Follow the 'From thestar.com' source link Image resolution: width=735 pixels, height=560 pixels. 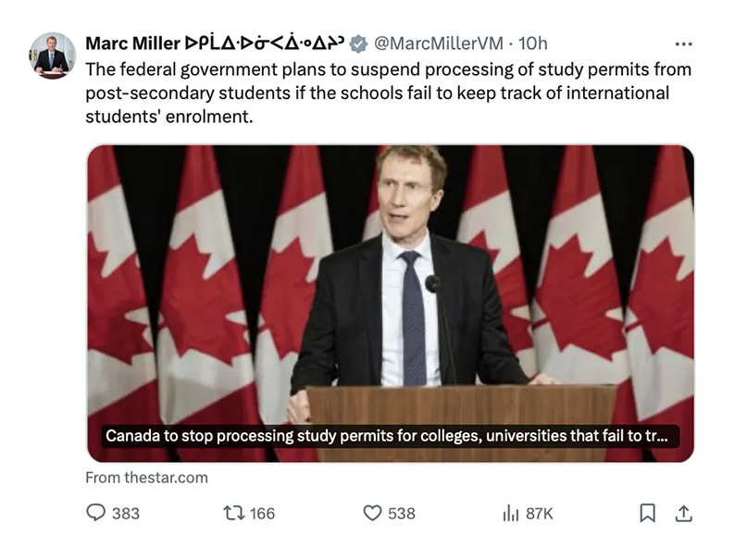coord(146,478)
